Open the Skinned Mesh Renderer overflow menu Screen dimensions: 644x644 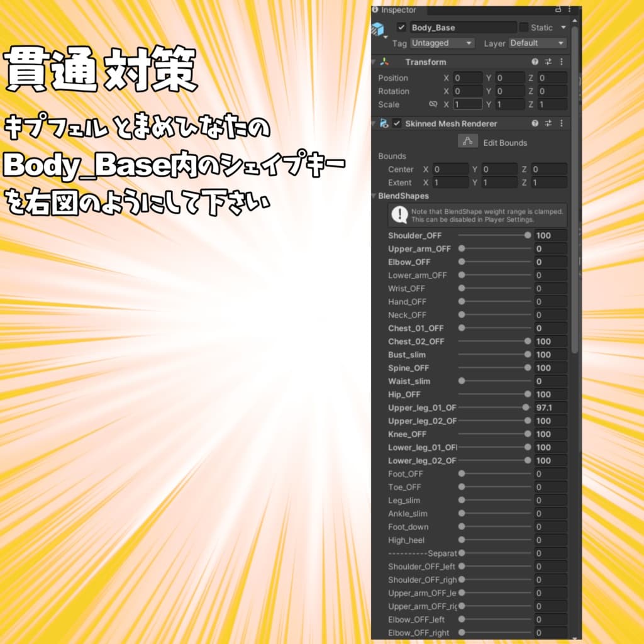tap(562, 123)
